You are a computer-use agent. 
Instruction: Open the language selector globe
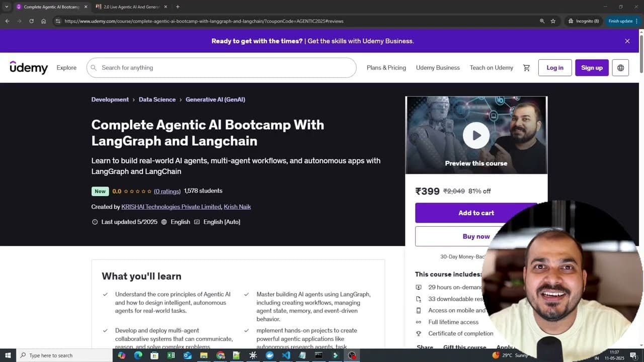pos(620,68)
